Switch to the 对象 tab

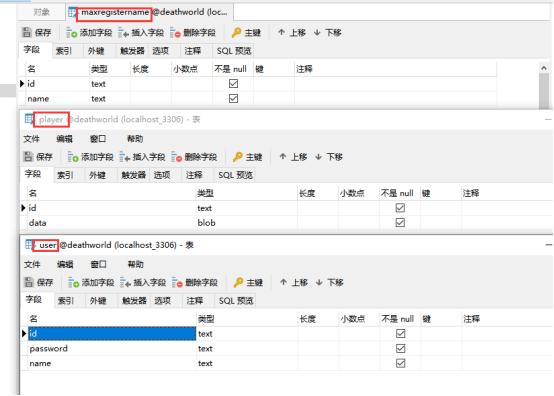(42, 12)
